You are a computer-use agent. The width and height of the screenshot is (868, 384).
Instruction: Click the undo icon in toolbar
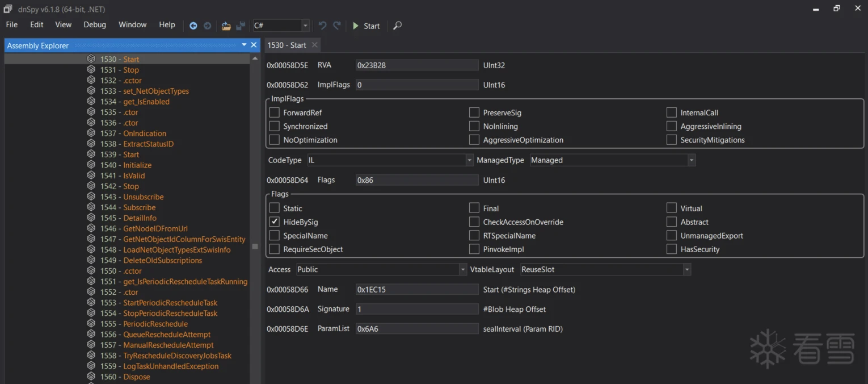coord(322,26)
